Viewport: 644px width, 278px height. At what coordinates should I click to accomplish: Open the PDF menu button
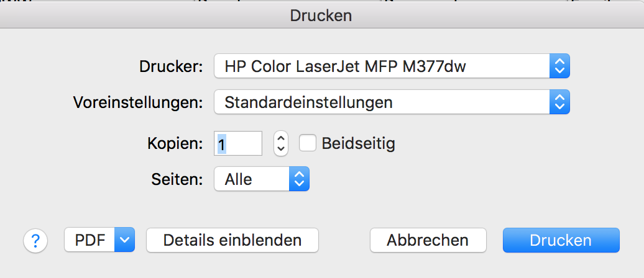90,240
